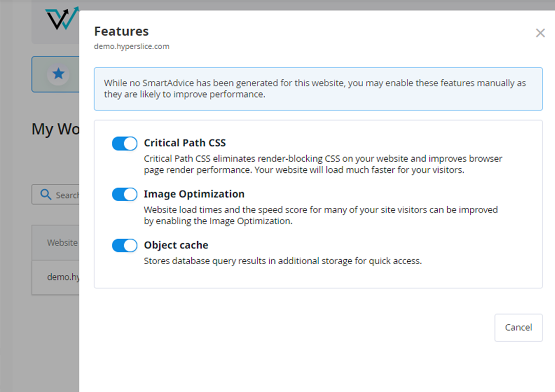
Task: Click the logo in top-left corner
Action: coord(62,18)
